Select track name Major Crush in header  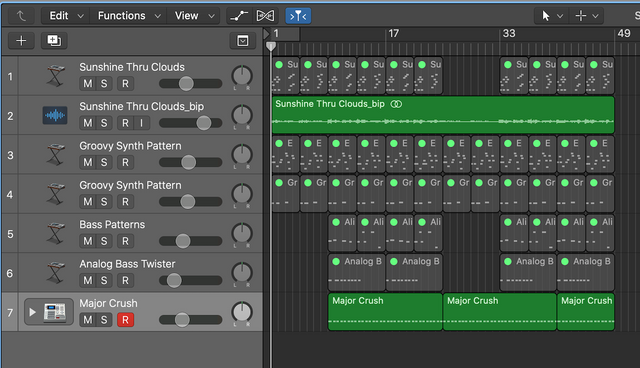108,304
